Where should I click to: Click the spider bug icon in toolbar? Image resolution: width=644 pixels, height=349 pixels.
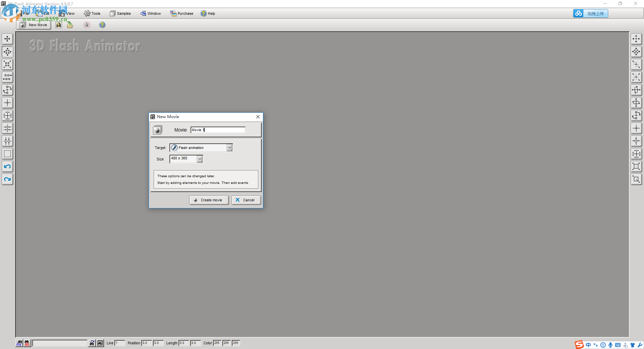(x=87, y=25)
